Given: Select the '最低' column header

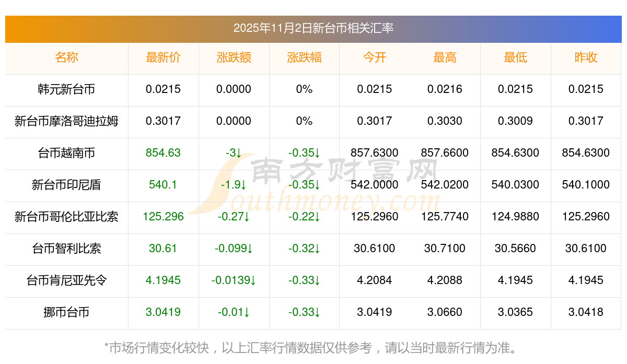Looking at the screenshot, I should pos(515,58).
